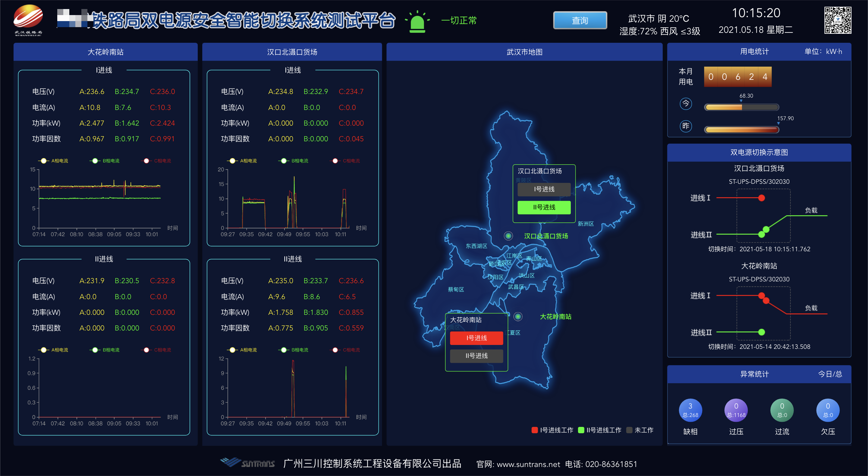
Task: Click the green alarm bell status icon
Action: click(417, 22)
